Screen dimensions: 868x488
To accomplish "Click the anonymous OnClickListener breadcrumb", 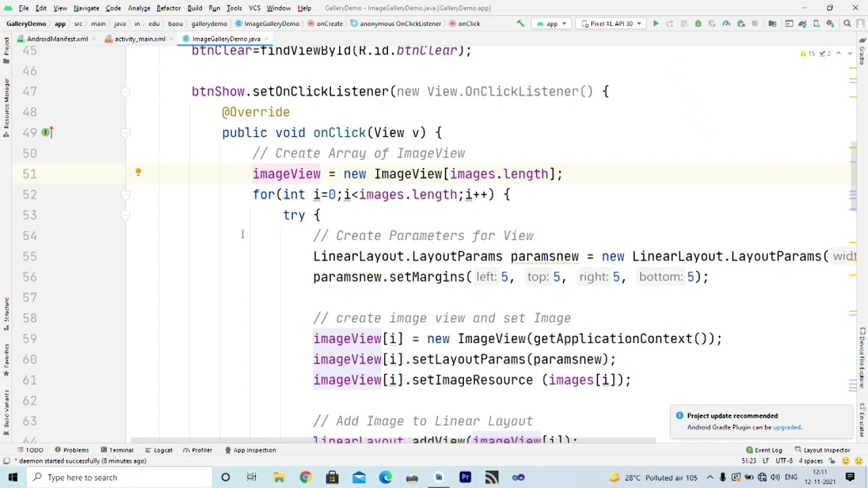I will 396,24.
